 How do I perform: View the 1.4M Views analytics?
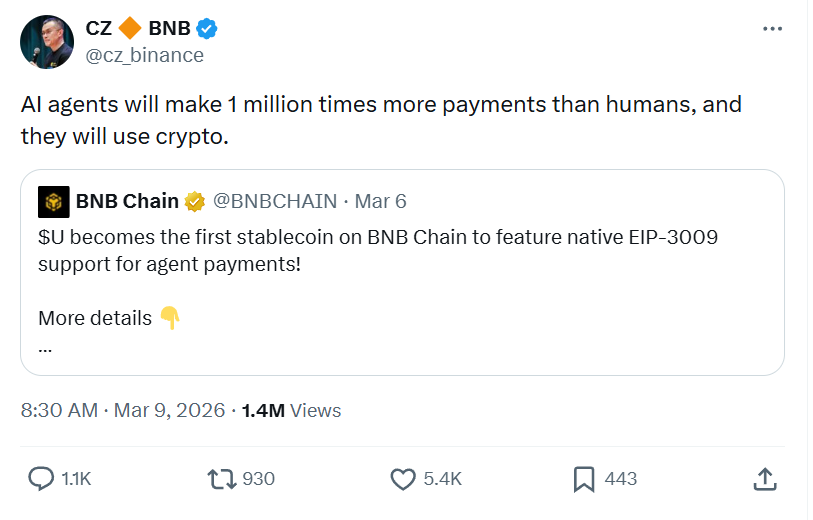(291, 410)
